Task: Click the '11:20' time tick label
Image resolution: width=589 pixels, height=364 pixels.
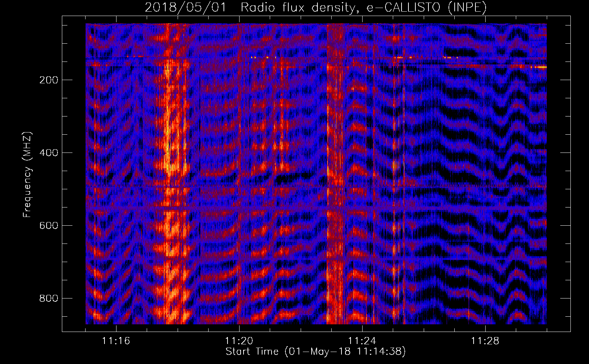Action: tap(239, 341)
